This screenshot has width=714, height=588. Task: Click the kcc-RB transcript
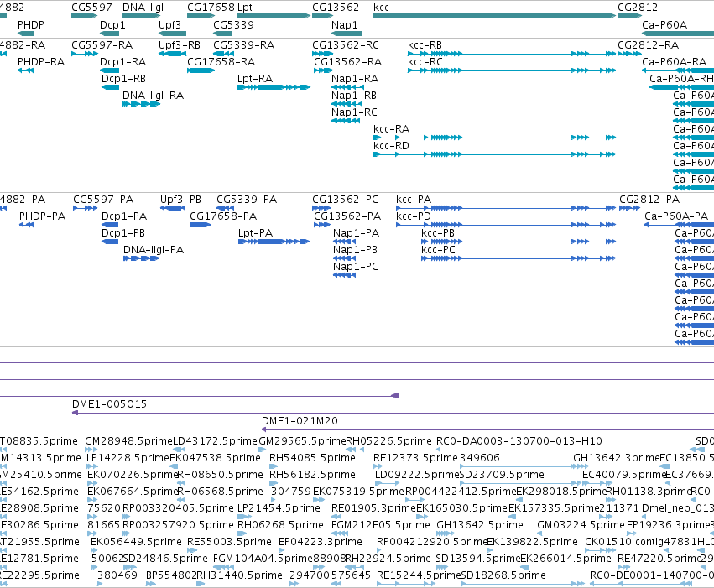tap(512, 54)
